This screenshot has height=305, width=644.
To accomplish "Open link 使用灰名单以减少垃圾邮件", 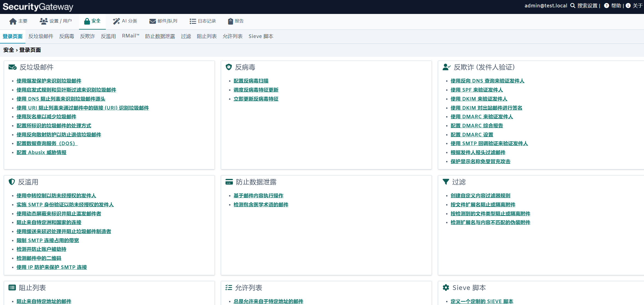I will click(46, 117).
